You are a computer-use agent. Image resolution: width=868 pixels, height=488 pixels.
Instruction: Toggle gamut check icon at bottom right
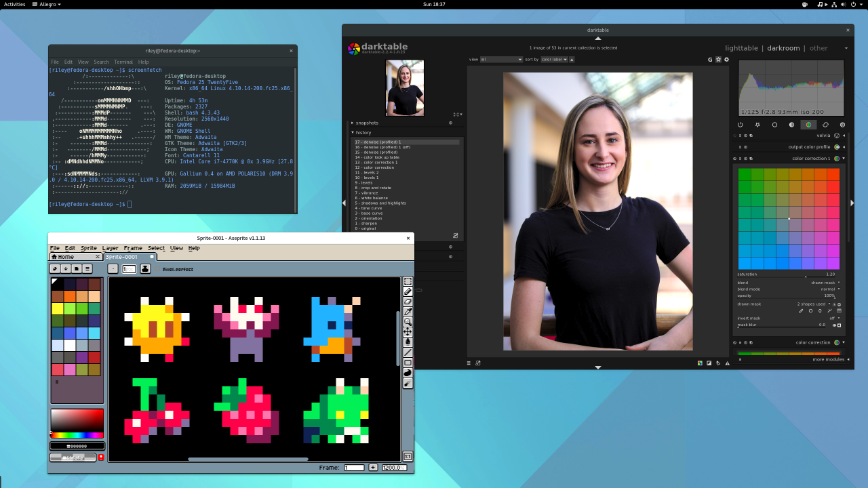point(728,363)
